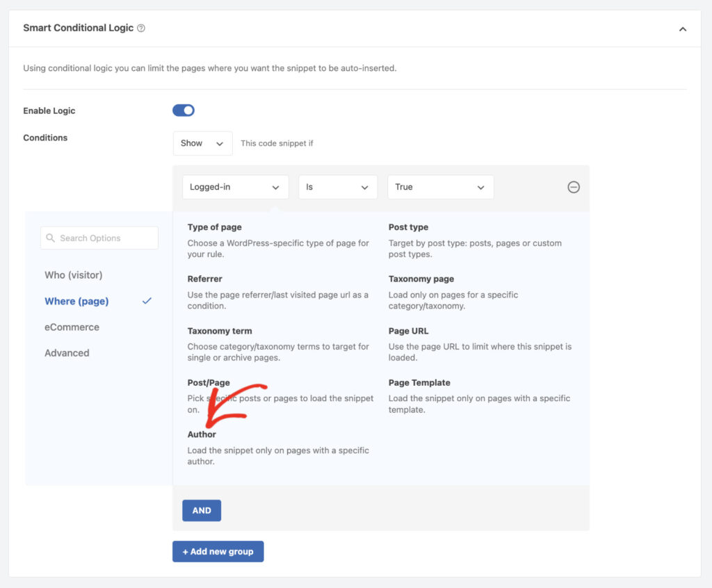Select the Author condition option
Viewport: 712px width, 588px height.
point(202,434)
